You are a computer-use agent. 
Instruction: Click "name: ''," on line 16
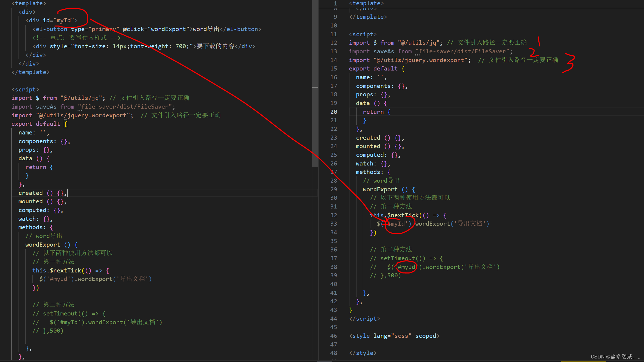point(371,77)
